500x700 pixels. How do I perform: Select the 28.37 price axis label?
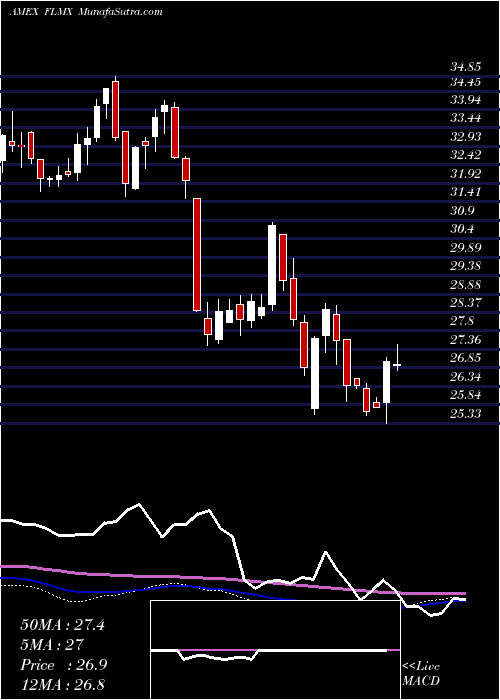point(465,303)
